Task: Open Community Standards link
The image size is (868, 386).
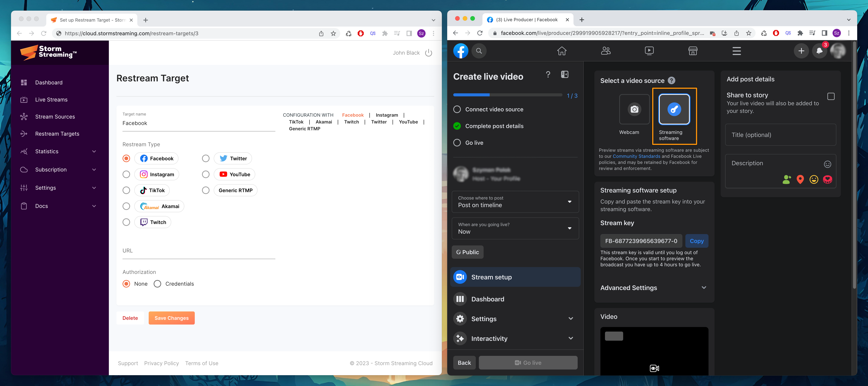Action: pyautogui.click(x=636, y=156)
